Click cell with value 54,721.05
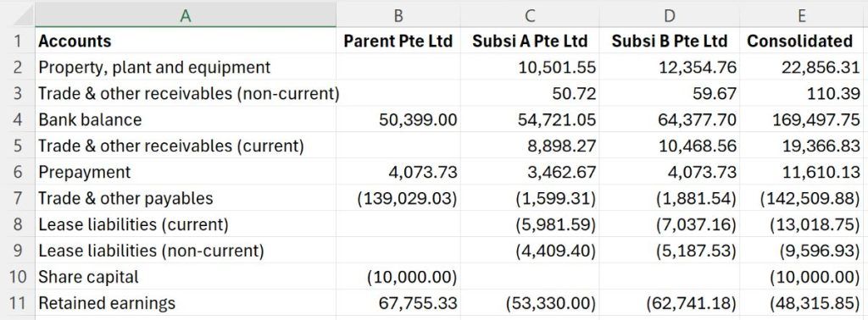 tap(530, 119)
